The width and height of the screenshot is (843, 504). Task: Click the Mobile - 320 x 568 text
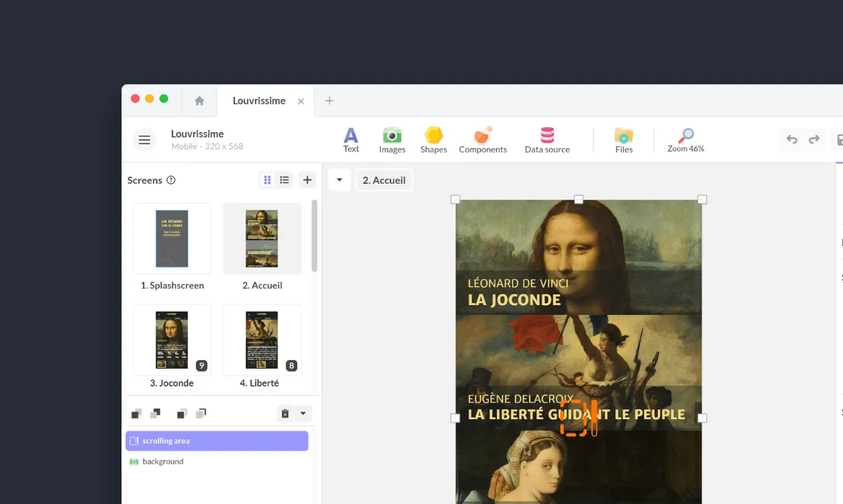coord(207,147)
